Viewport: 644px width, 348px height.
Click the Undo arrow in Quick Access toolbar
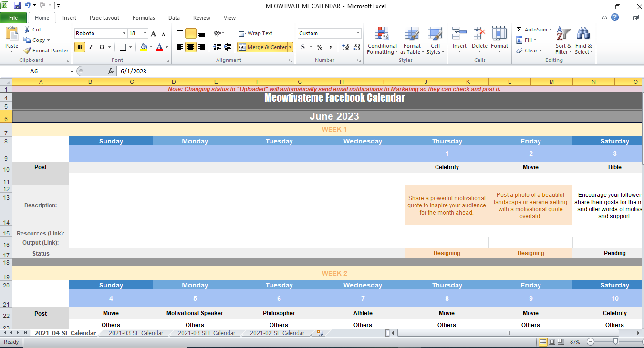[x=28, y=6]
